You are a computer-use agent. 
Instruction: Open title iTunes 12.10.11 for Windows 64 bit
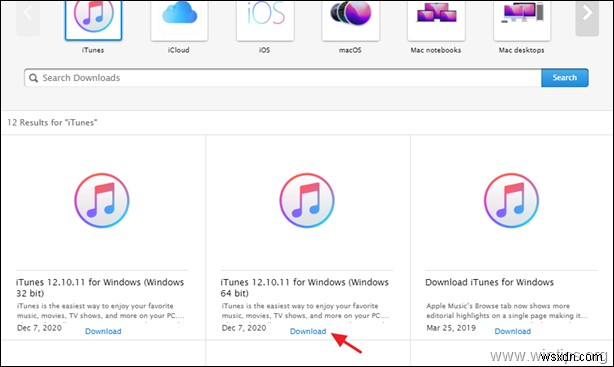point(305,287)
